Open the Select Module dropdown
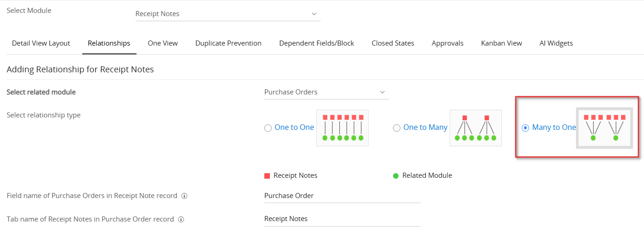644x251 pixels. pyautogui.click(x=228, y=14)
